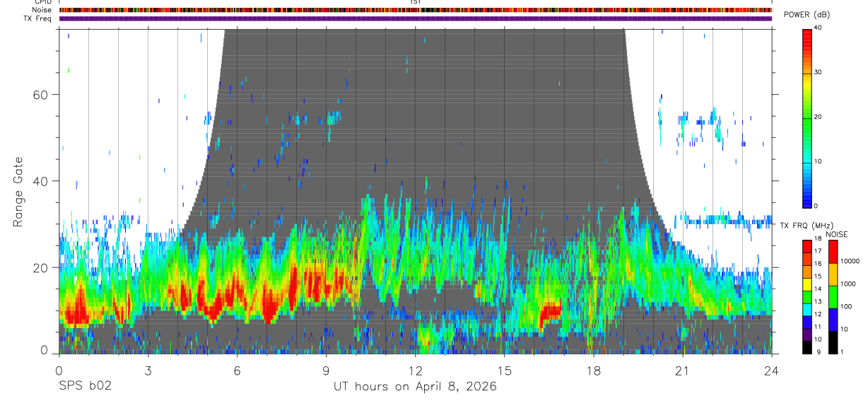Click the '14' label on TX FRQ scale
This screenshot has width=868, height=401.
[819, 290]
